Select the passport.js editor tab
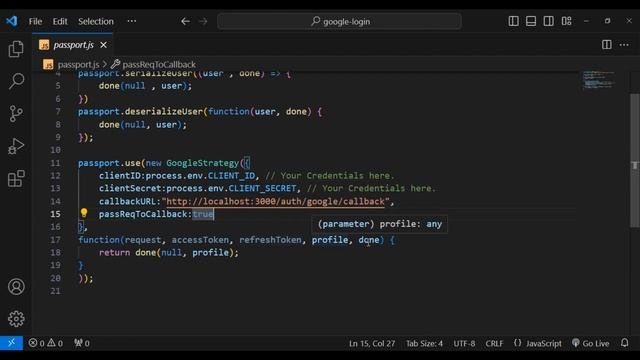 [73, 45]
